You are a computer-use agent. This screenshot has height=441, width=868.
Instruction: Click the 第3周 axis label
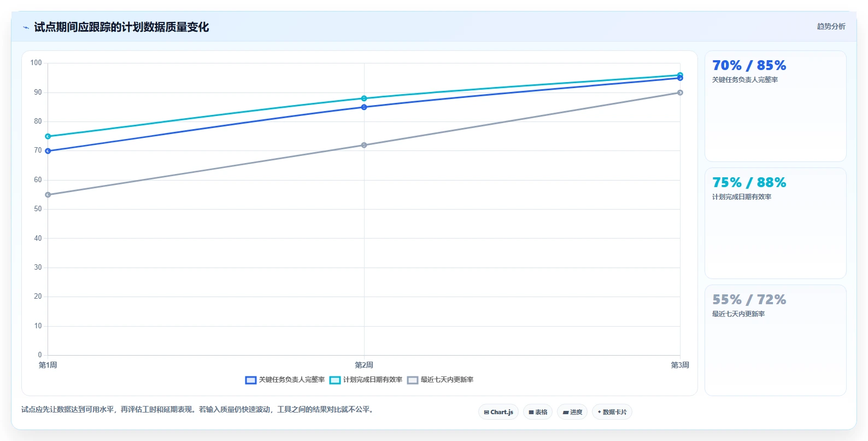tap(680, 365)
